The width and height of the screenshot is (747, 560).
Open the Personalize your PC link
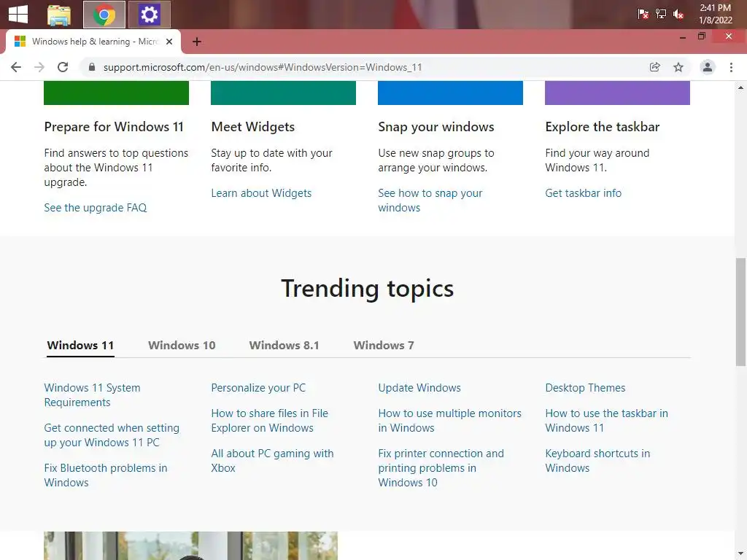pos(258,388)
